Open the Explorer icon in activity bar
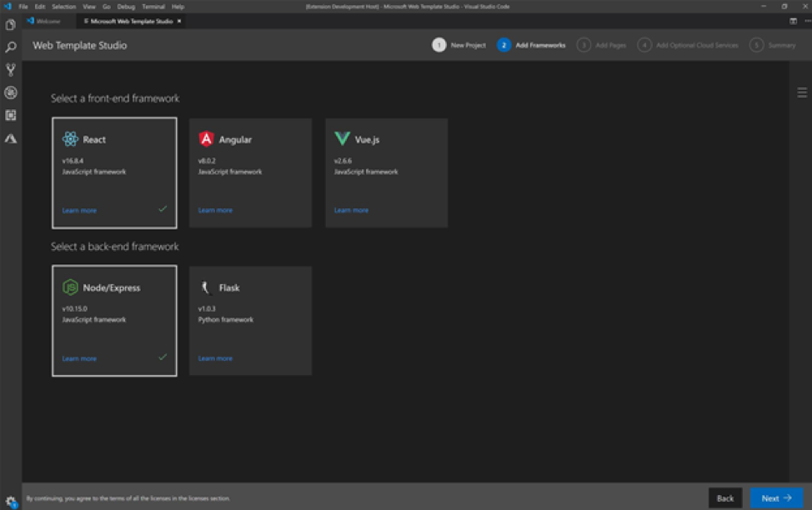 click(11, 25)
